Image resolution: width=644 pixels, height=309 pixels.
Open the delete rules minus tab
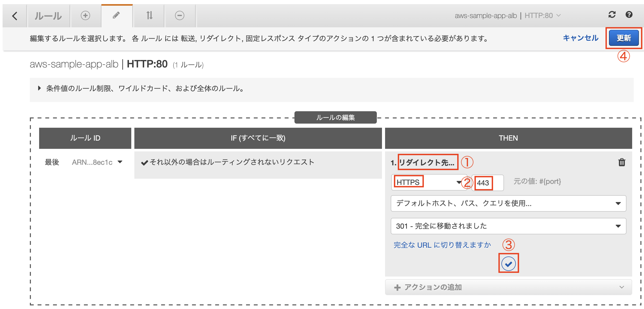(180, 15)
